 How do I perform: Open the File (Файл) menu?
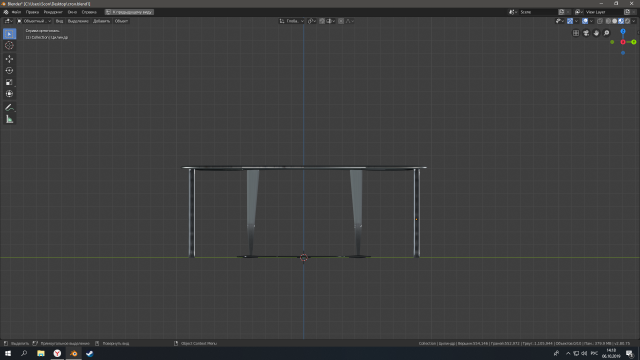(16, 12)
